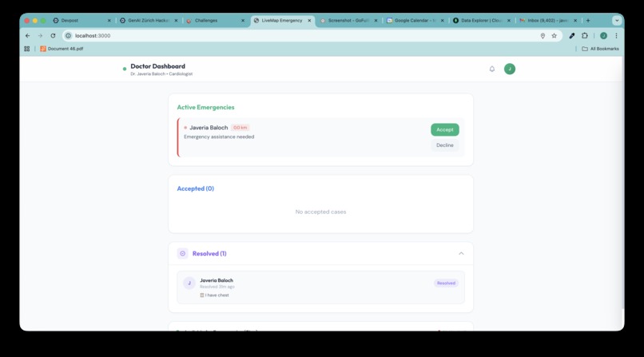644x357 pixels.
Task: Close the LiveMap Emergency tab
Action: [x=309, y=21]
